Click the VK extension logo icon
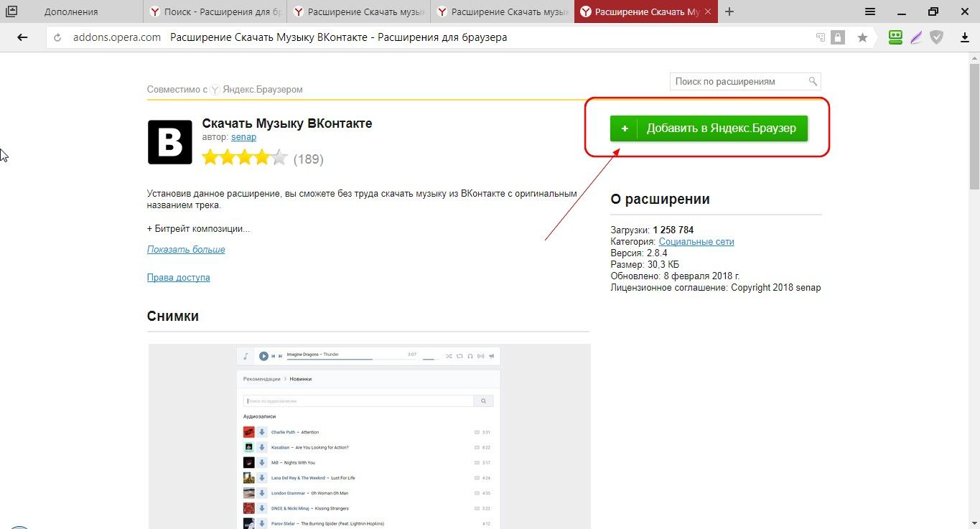980x529 pixels. 170,142
